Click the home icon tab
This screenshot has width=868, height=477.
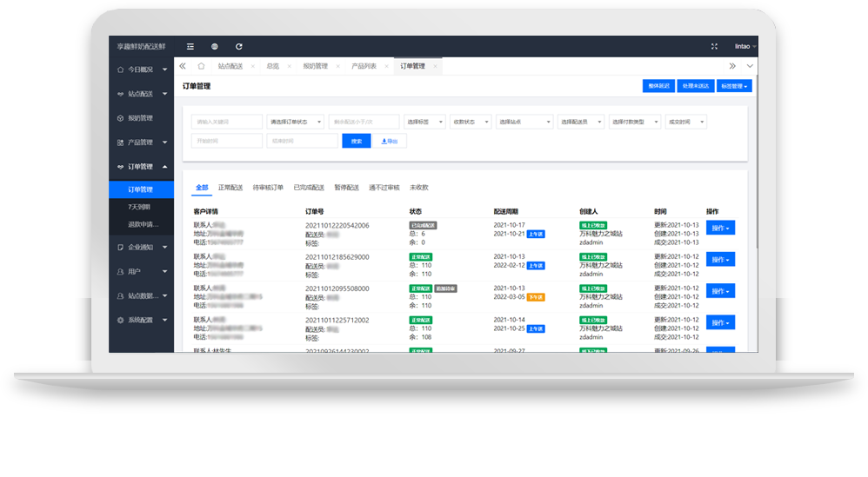201,66
